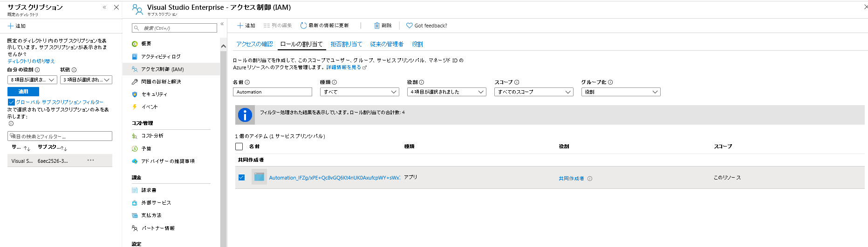
Task: Click 最新の情報に更新 refresh button
Action: click(x=325, y=26)
